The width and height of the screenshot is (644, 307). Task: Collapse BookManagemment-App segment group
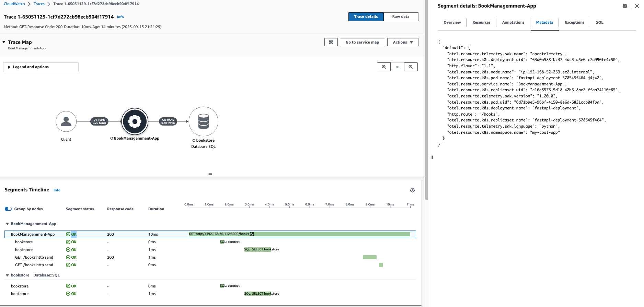click(x=7, y=224)
